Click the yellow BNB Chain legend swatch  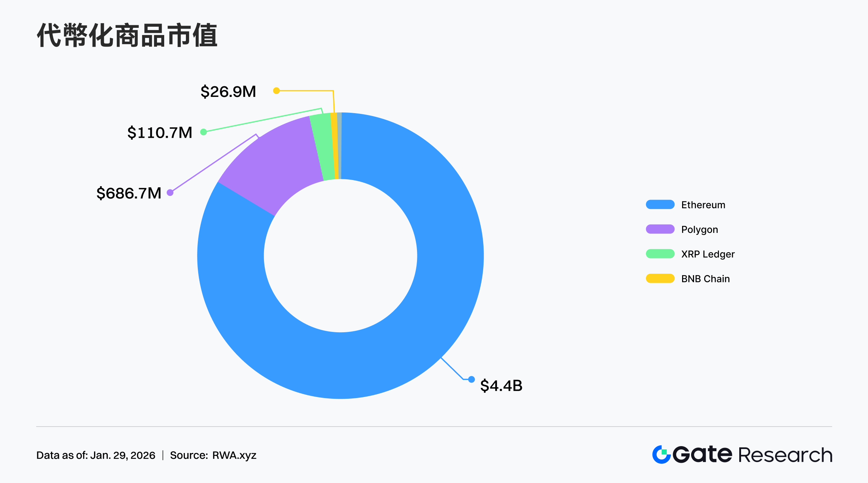pyautogui.click(x=660, y=278)
